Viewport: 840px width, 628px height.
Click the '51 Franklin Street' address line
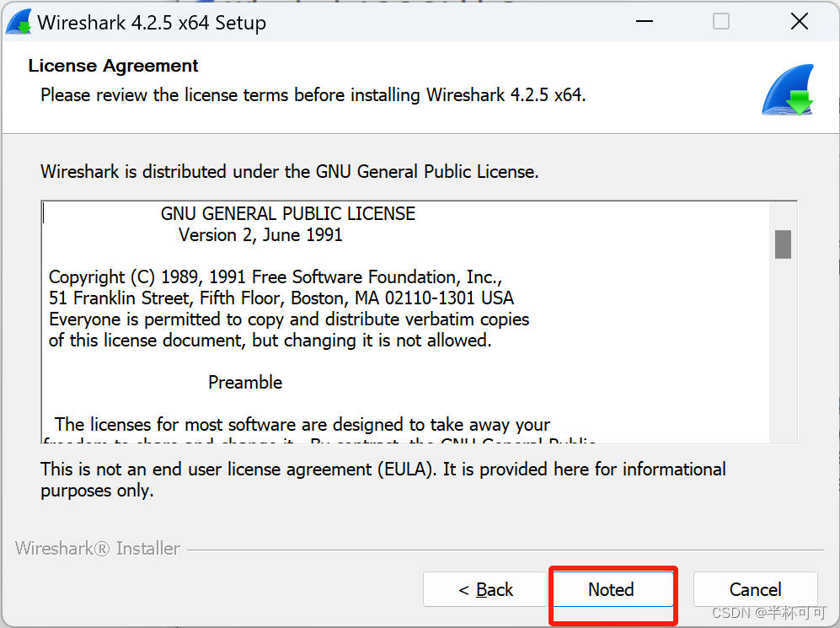(x=281, y=298)
